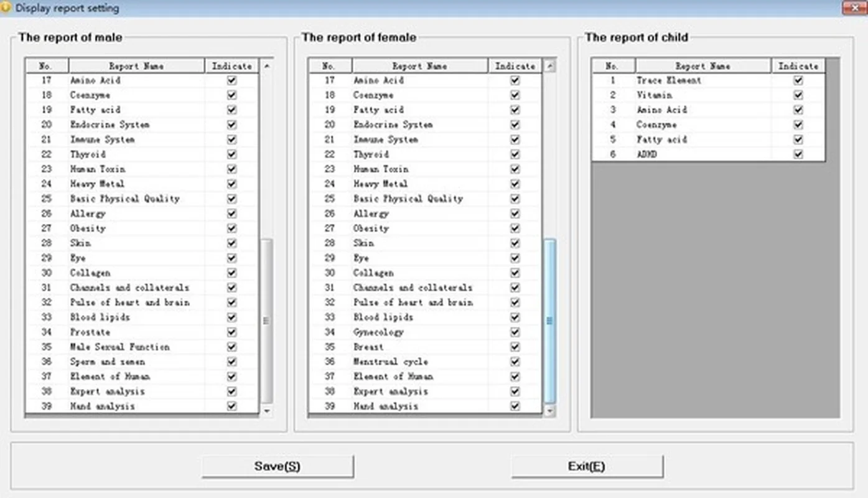Click female report scrollbar up arrow

[x=550, y=65]
